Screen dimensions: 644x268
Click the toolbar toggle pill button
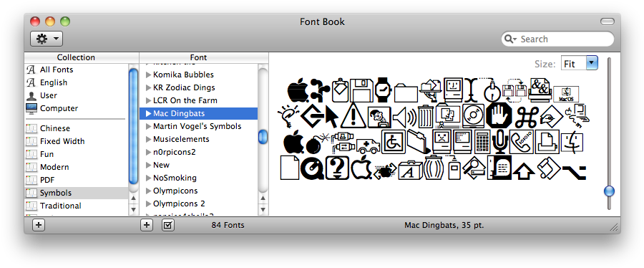coord(608,21)
